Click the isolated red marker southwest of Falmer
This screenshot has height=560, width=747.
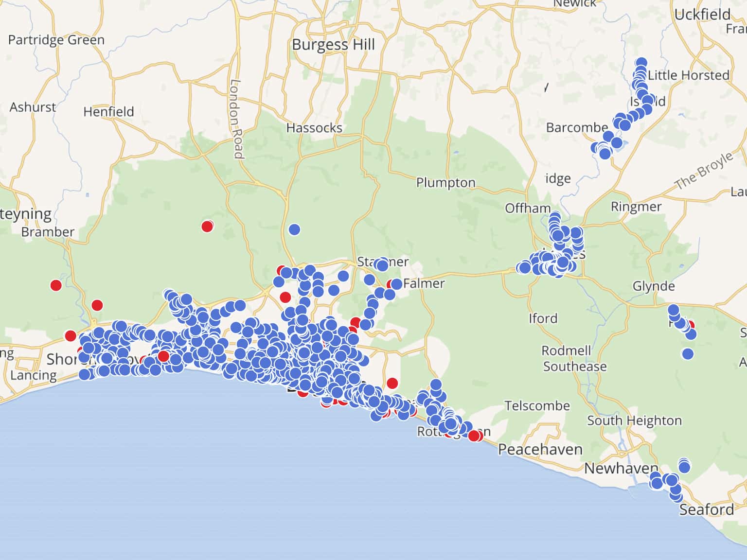[392, 383]
